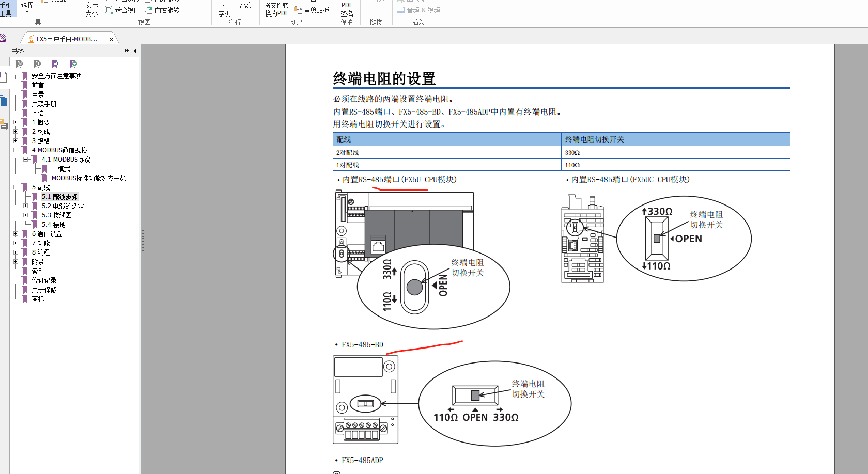Click the 实际大小 button

[91, 9]
